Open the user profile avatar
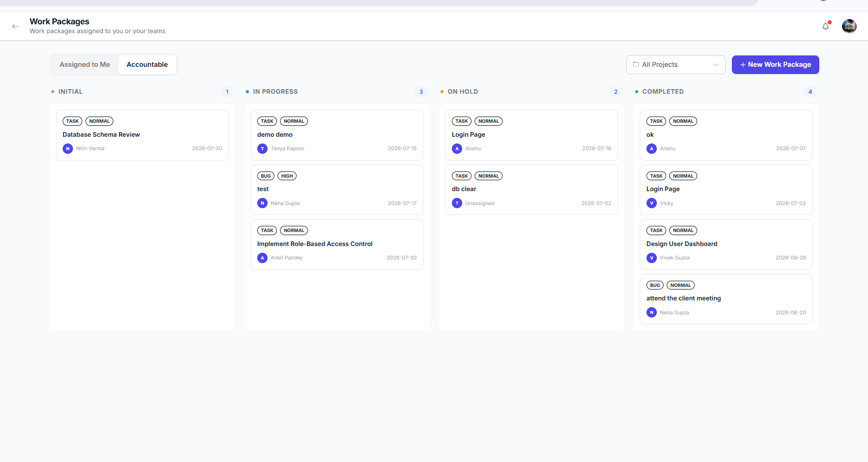The image size is (868, 462). [849, 26]
